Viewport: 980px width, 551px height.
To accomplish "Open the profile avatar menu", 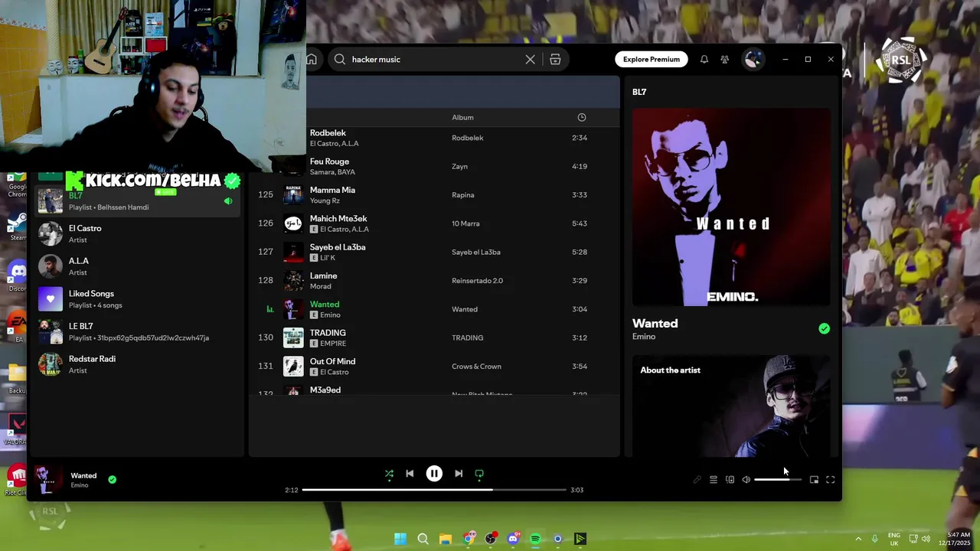I will pyautogui.click(x=753, y=59).
